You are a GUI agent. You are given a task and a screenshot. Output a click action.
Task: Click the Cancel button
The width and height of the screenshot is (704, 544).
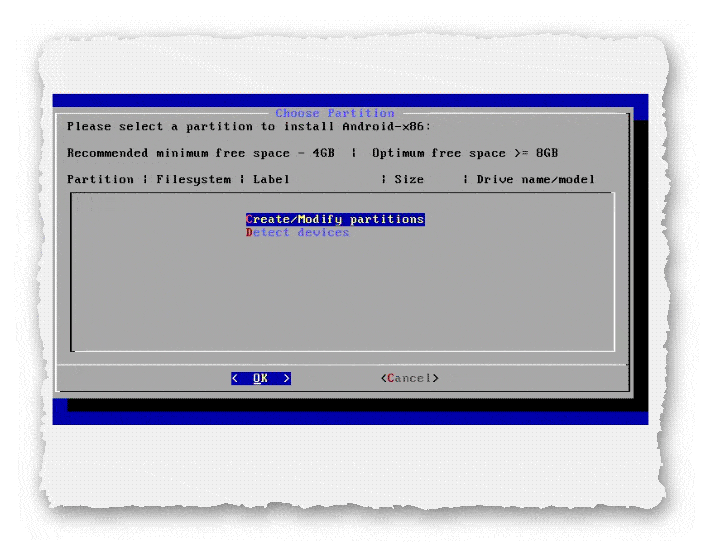pos(409,378)
